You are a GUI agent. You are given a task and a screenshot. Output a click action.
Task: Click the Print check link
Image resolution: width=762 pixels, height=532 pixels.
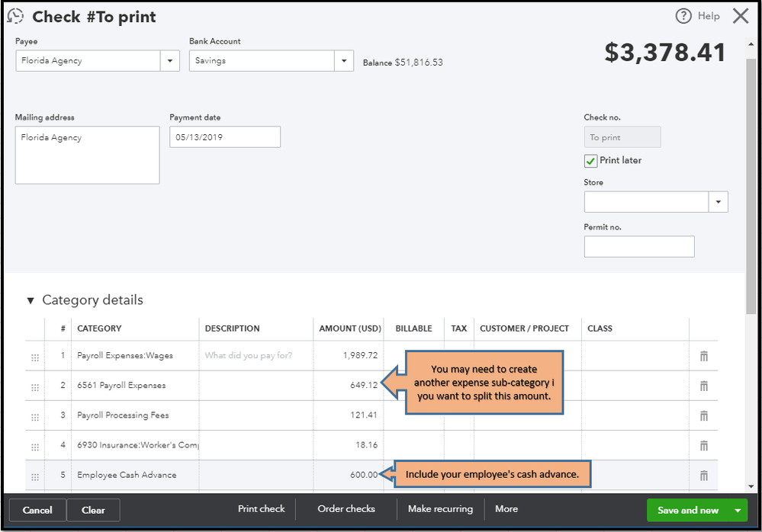click(x=262, y=509)
